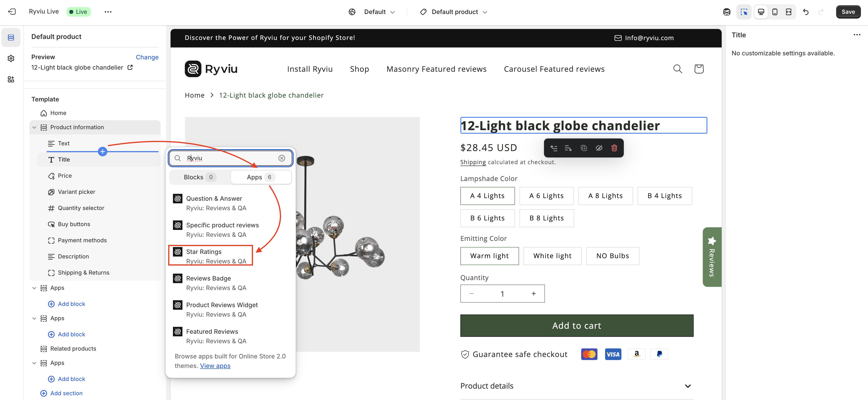
Task: Clear the Ryviu search text
Action: pyautogui.click(x=282, y=158)
